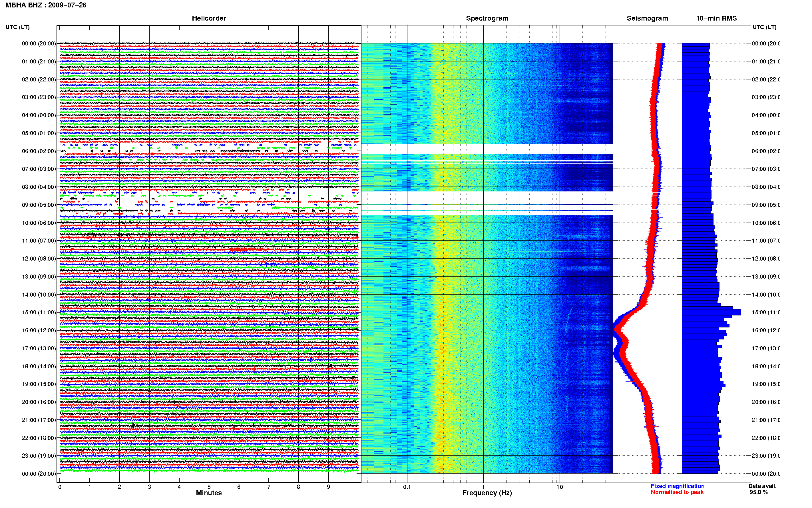The height and width of the screenshot is (508, 812).
Task: Click the left 03:00 (23:00) time label
Action: [39, 97]
